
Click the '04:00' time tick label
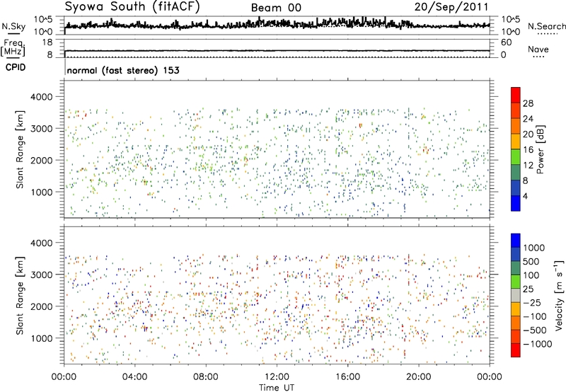coord(135,377)
